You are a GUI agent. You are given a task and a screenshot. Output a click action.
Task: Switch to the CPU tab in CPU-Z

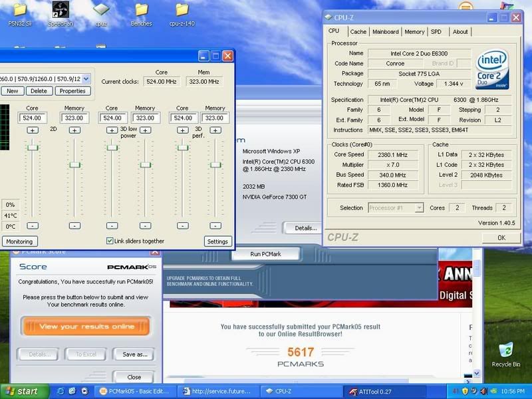(334, 31)
